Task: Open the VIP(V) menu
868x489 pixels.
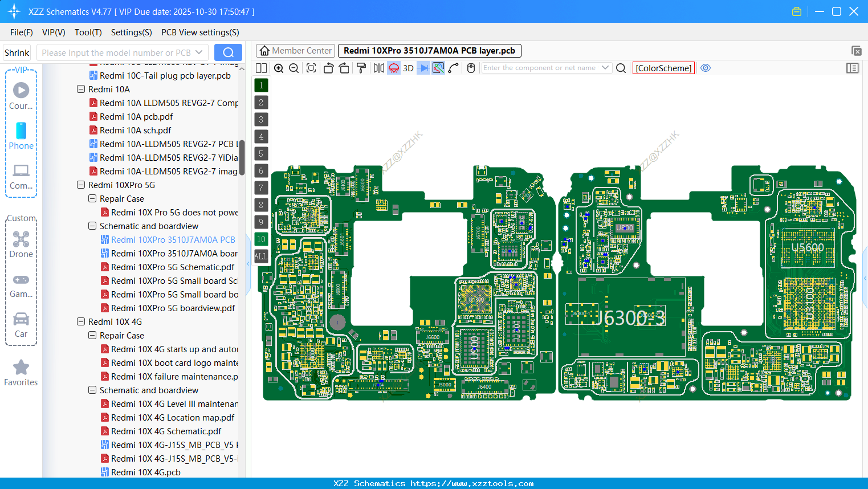Action: click(54, 32)
